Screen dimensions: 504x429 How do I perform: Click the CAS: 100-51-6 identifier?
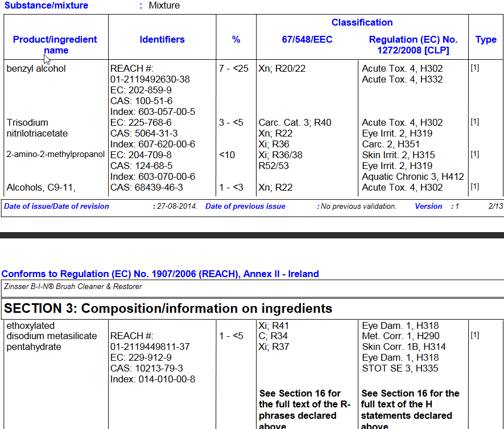(142, 101)
